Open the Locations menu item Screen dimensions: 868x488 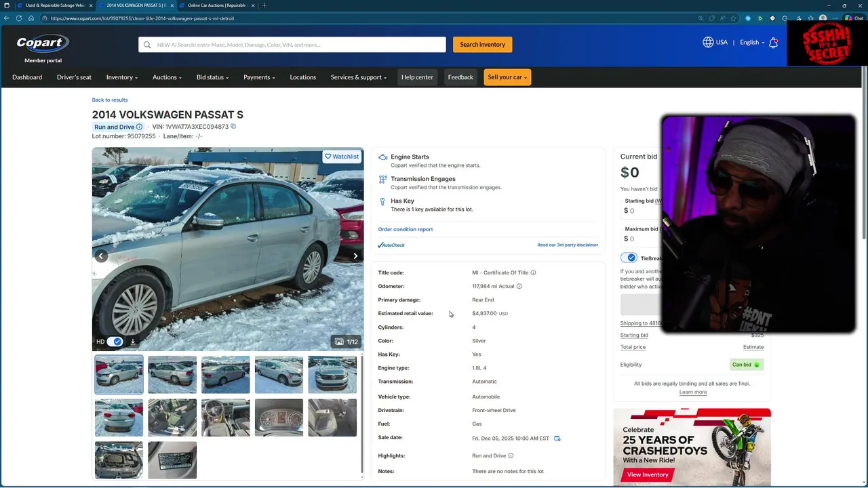click(x=302, y=77)
